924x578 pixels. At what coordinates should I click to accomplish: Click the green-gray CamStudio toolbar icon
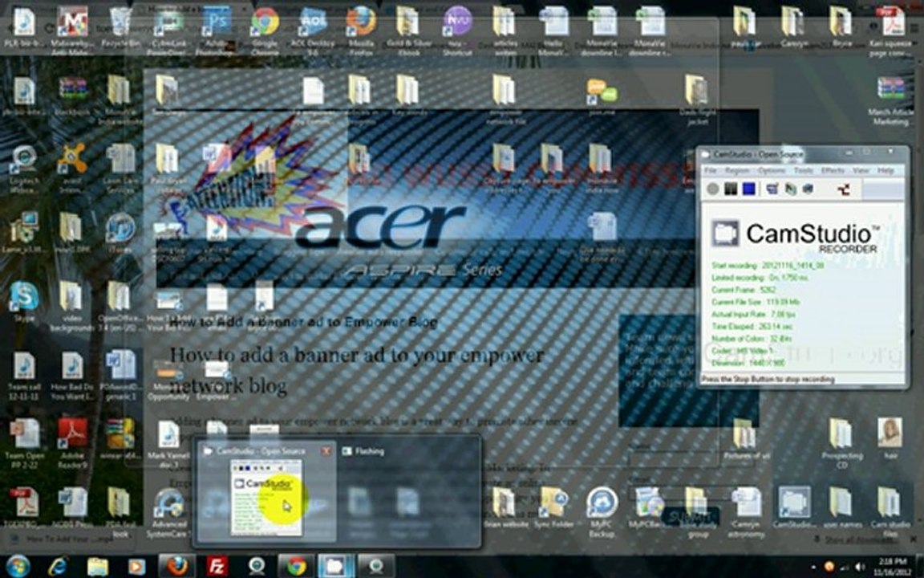(x=790, y=189)
